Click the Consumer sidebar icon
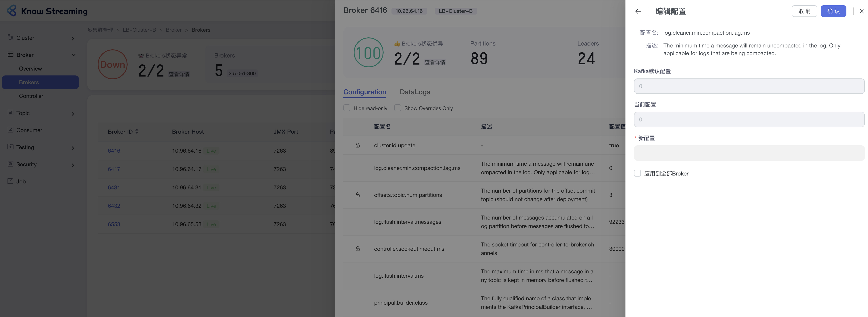The image size is (868, 317). (x=10, y=130)
